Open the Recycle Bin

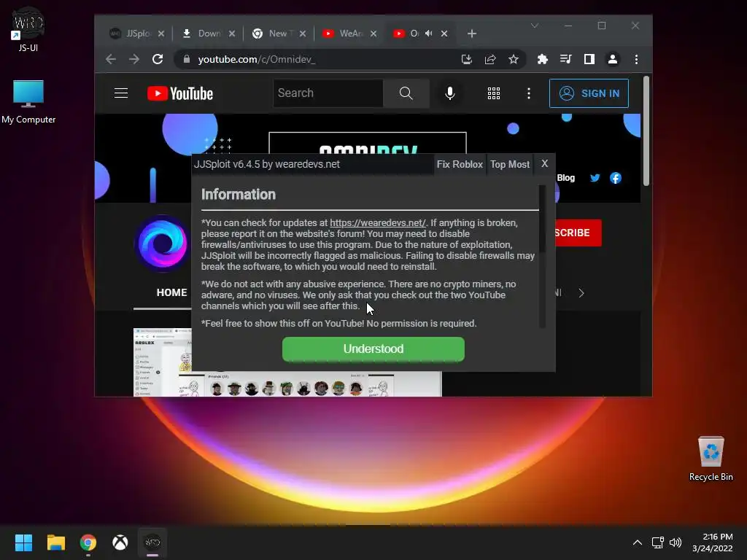tap(711, 459)
